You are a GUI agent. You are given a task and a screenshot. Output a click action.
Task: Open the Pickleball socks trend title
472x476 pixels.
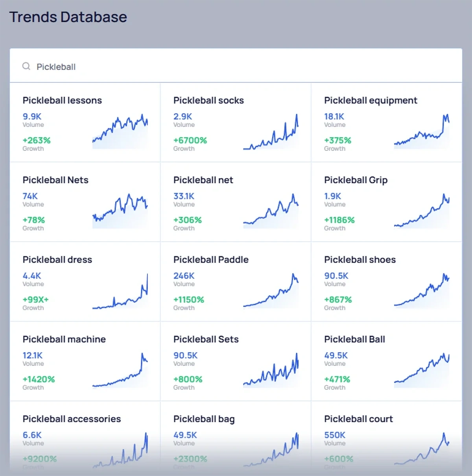[208, 101]
